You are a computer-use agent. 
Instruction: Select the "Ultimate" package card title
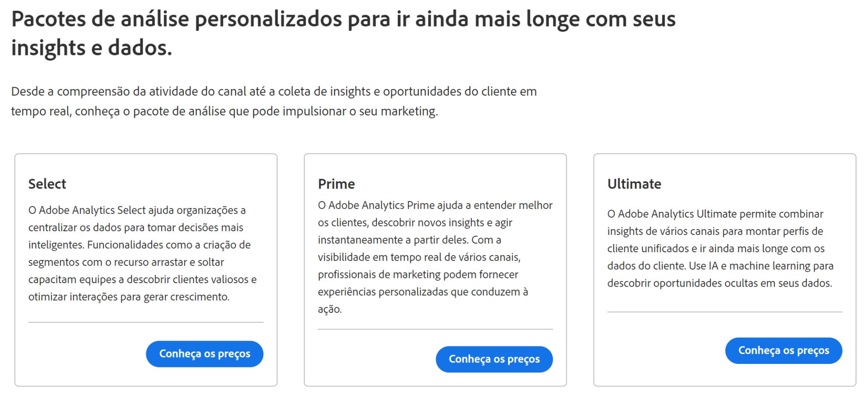[x=634, y=184]
